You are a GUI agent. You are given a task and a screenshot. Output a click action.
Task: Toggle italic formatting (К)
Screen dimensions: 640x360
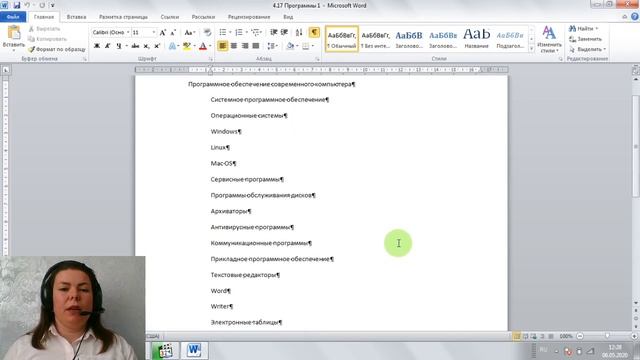click(107, 46)
